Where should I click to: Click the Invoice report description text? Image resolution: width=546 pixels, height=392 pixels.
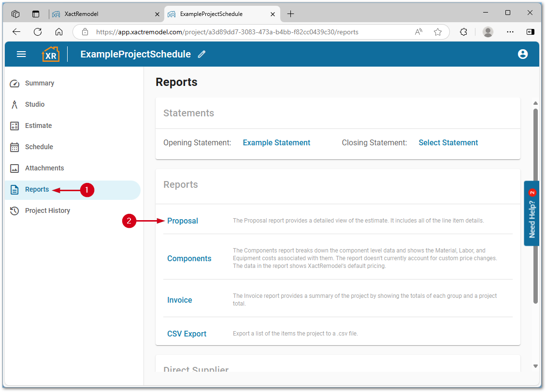[x=365, y=299]
